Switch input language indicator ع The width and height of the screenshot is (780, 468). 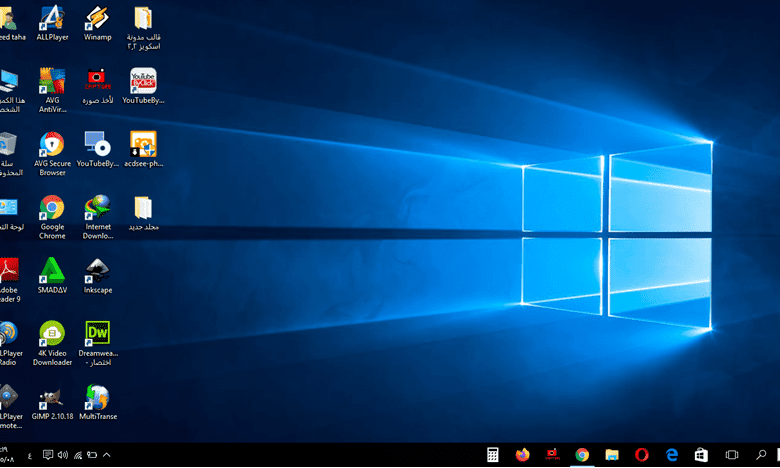click(x=30, y=455)
